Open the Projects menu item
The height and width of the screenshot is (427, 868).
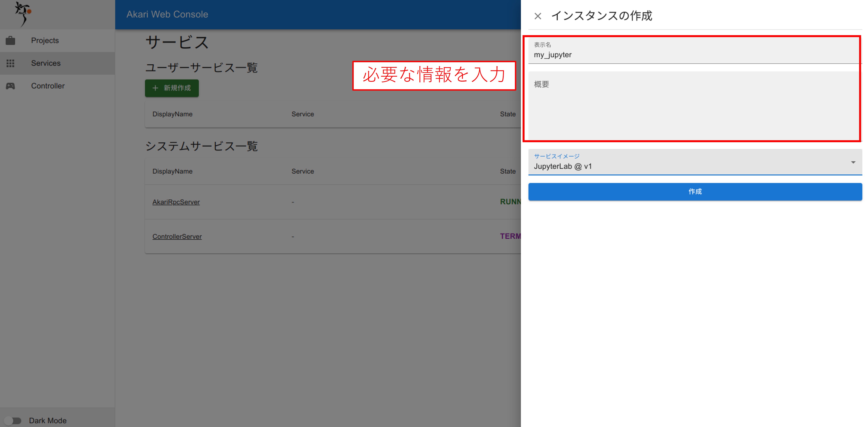(x=45, y=40)
